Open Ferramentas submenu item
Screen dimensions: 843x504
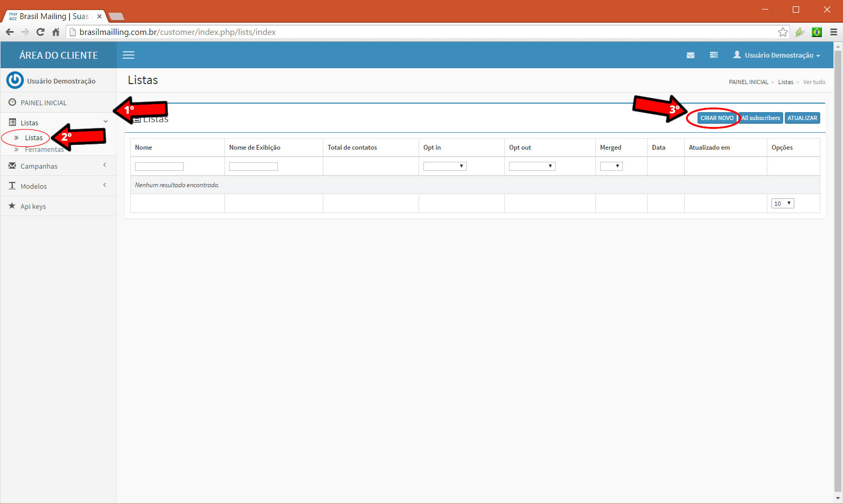44,150
